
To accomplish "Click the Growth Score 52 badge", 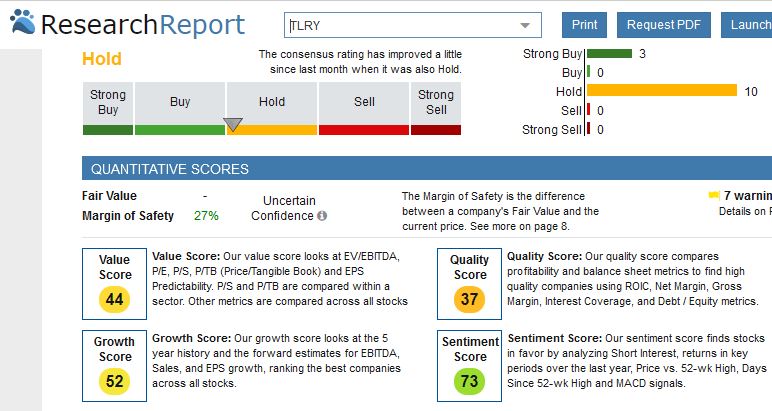I will tap(115, 380).
